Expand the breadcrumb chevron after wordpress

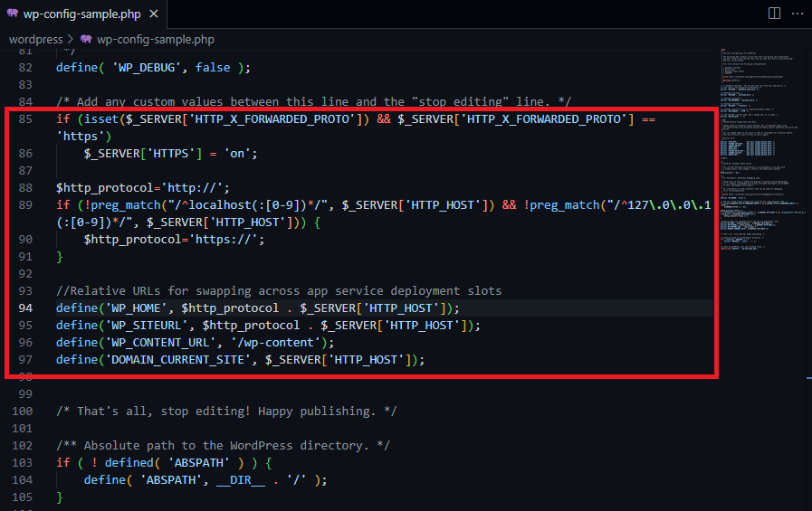pyautogui.click(x=71, y=39)
